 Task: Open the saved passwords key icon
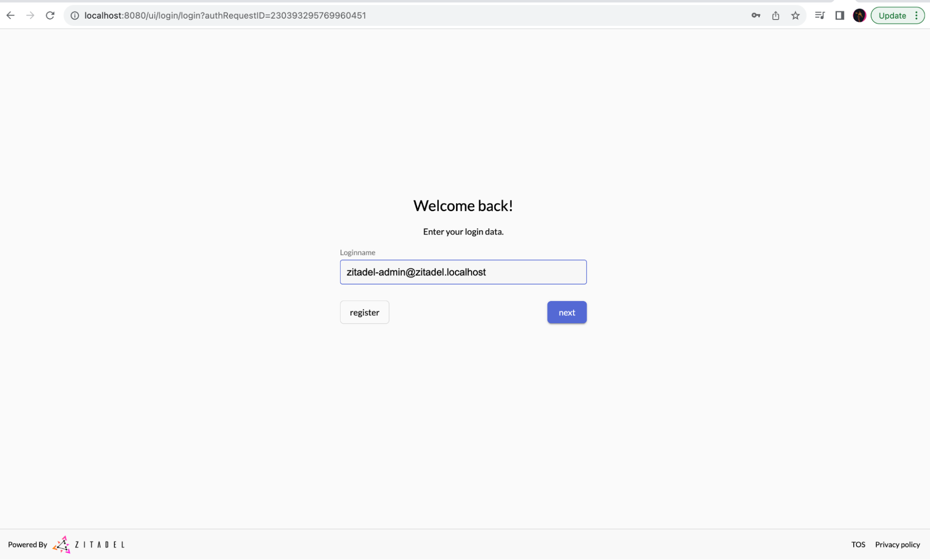click(x=756, y=15)
